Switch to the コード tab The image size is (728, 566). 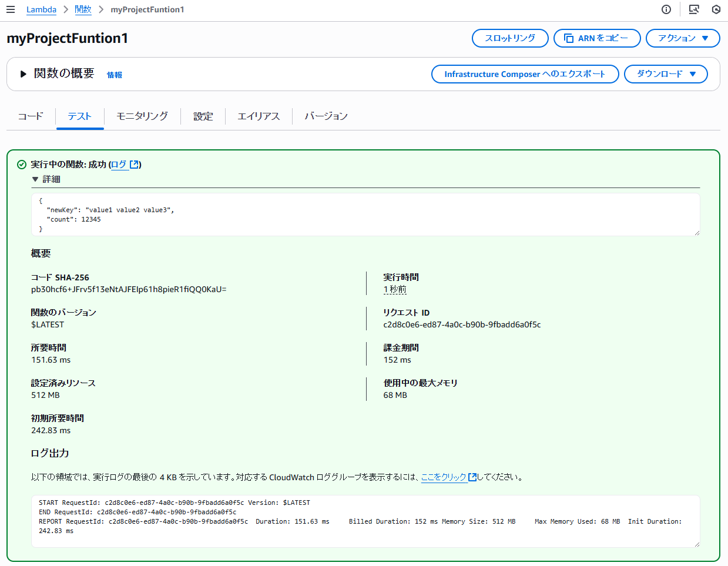[31, 116]
